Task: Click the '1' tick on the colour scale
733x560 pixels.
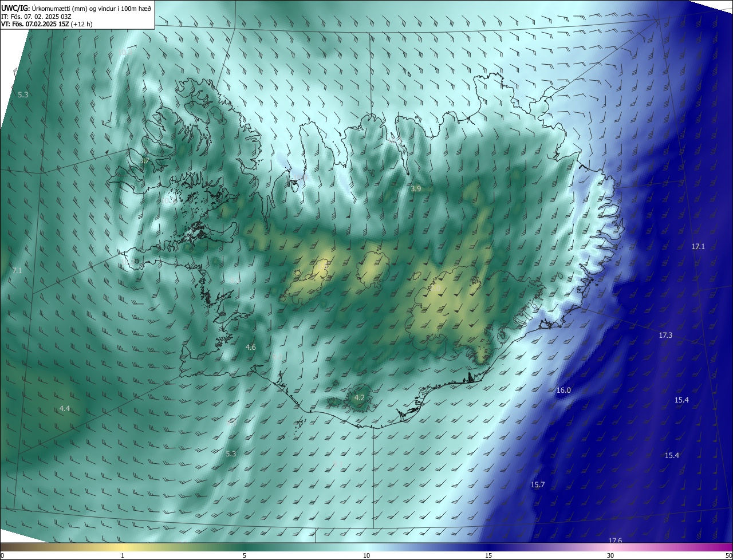Action: point(123,556)
